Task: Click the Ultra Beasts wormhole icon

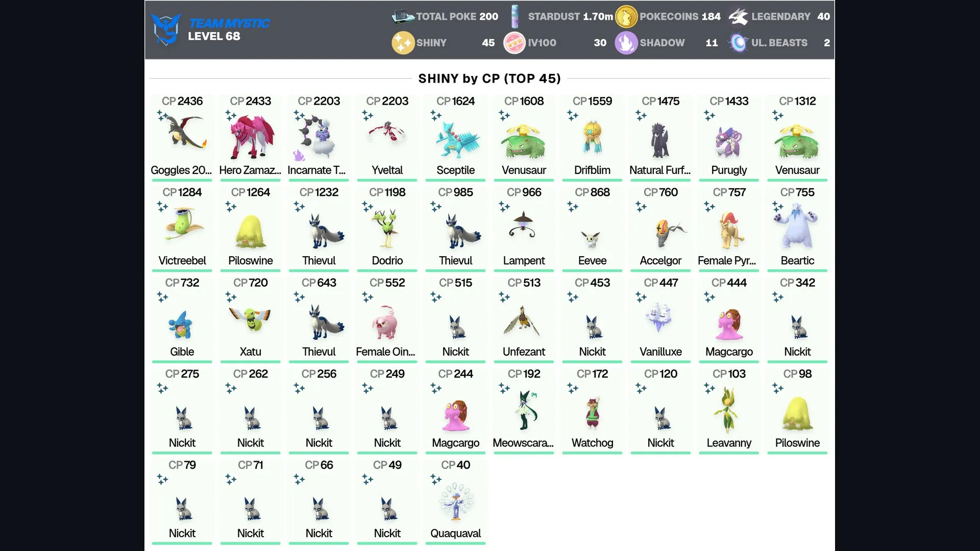Action: pyautogui.click(x=738, y=43)
